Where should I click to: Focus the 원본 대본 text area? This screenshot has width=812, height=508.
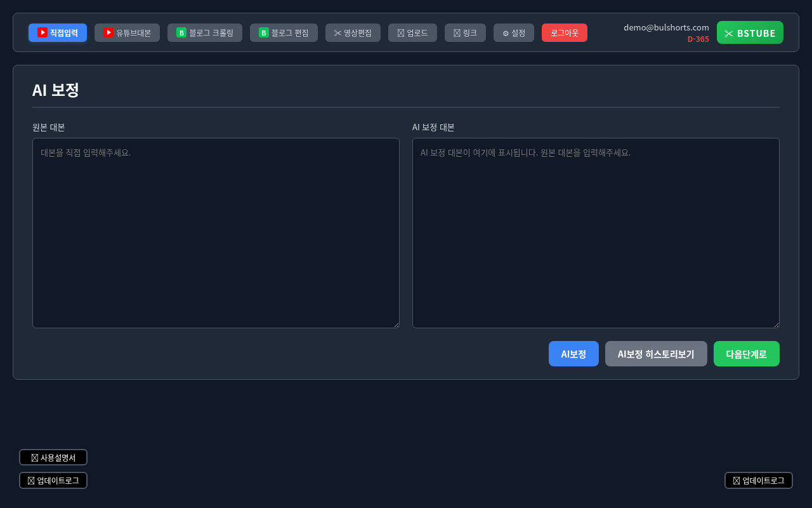[x=216, y=233]
